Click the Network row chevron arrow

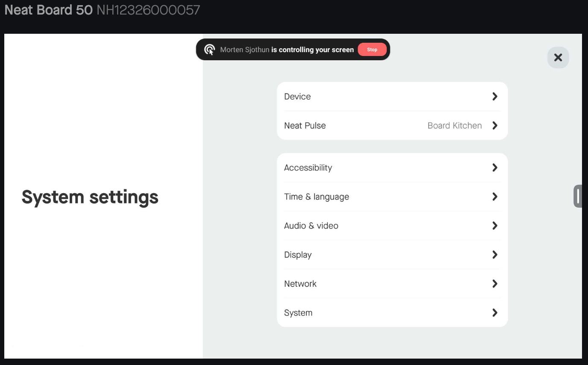495,284
